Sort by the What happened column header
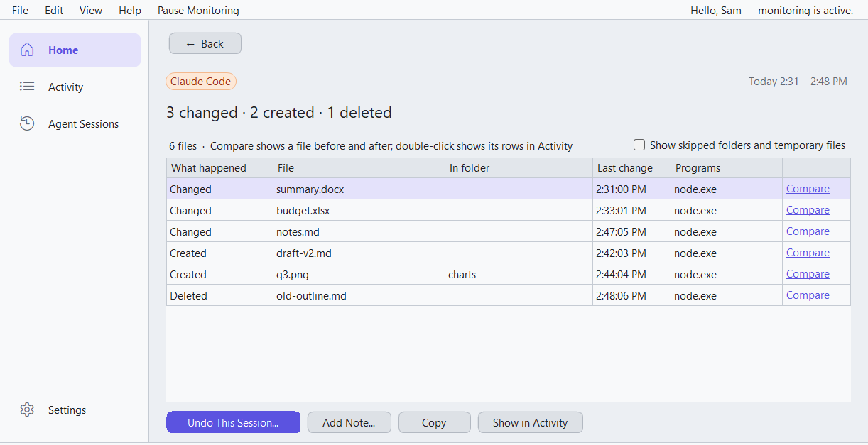Viewport: 868px width, 445px height. pyautogui.click(x=219, y=168)
